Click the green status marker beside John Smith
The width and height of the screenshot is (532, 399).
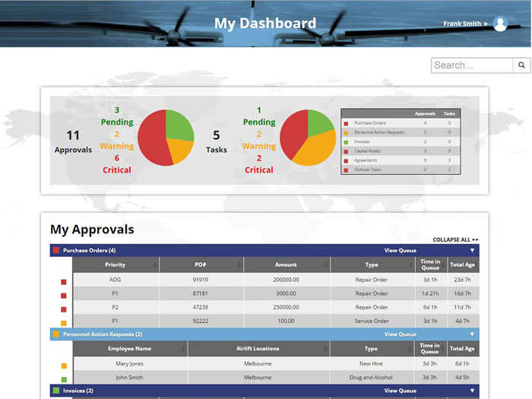[64, 379]
